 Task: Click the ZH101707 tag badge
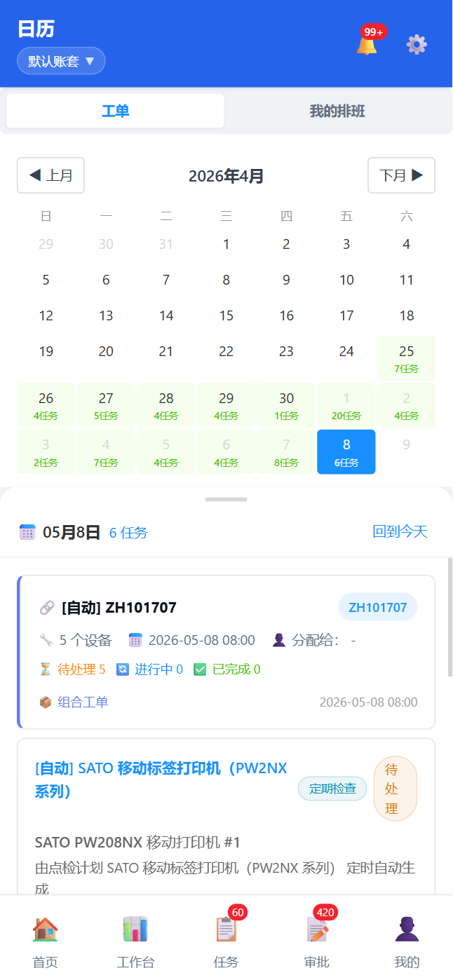[x=378, y=607]
